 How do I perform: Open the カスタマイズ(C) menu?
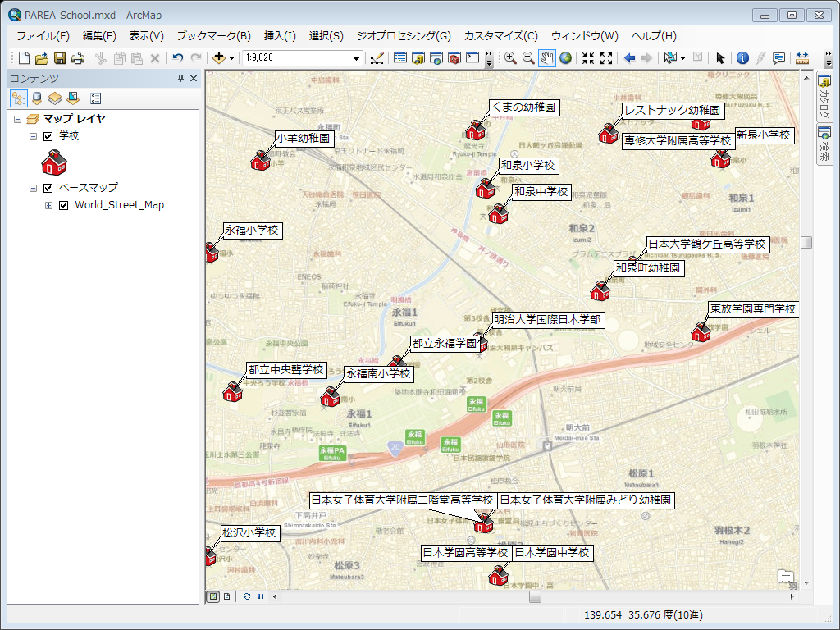click(x=501, y=36)
